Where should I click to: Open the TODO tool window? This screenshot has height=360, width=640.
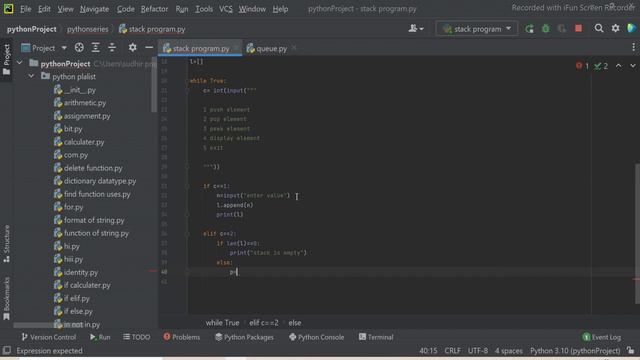[x=137, y=337]
